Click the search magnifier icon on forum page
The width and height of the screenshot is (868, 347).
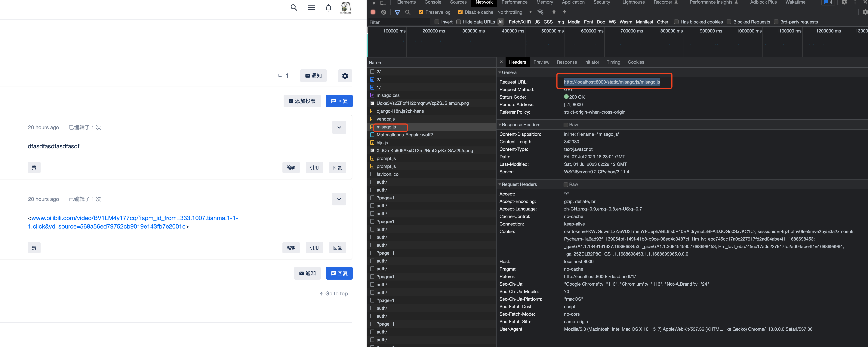pyautogui.click(x=294, y=7)
